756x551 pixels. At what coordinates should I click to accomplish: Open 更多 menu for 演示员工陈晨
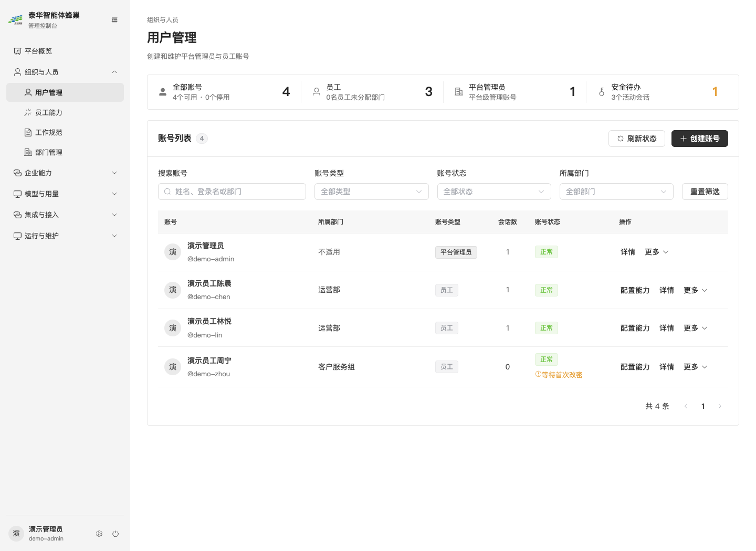coord(695,290)
